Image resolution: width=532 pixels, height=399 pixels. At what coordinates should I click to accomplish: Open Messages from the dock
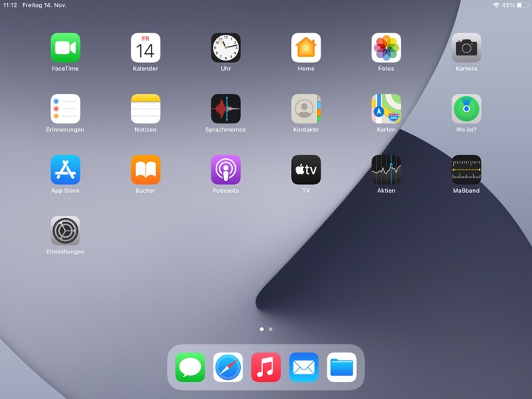click(x=190, y=367)
